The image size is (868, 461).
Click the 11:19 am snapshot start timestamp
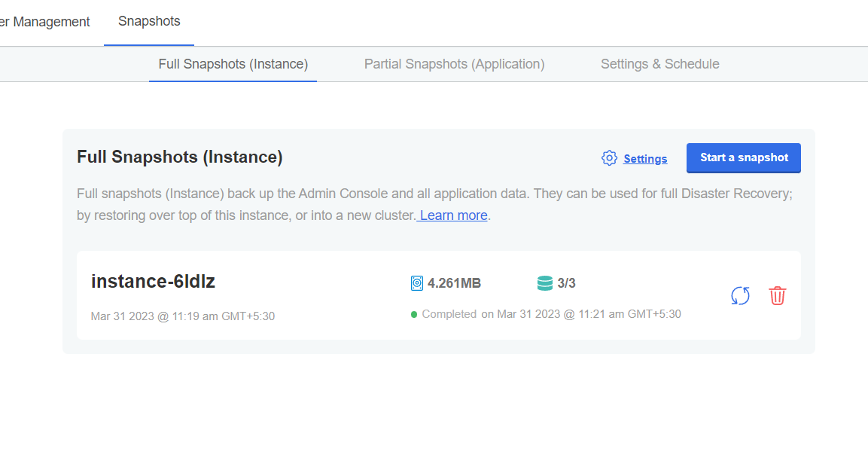point(183,316)
